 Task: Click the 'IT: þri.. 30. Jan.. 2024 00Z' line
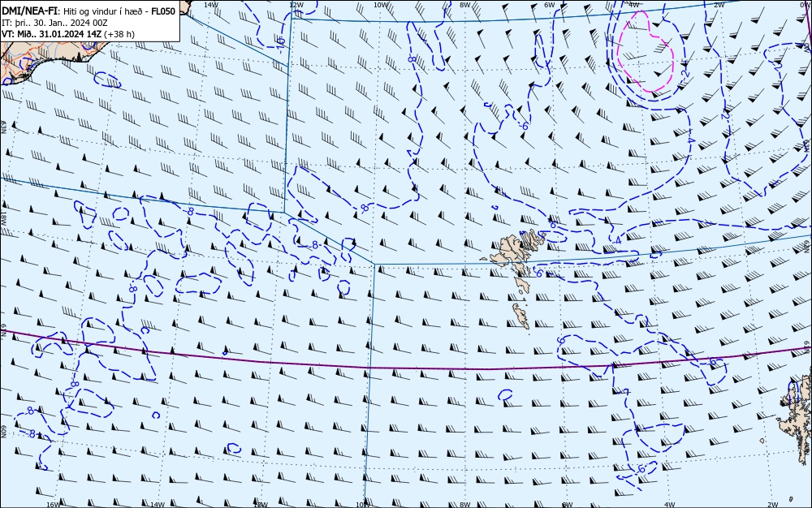click(54, 23)
